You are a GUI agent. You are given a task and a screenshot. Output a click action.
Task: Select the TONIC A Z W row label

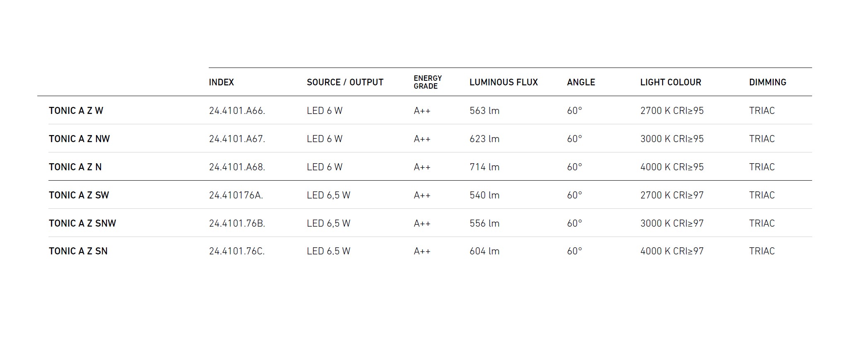point(76,111)
